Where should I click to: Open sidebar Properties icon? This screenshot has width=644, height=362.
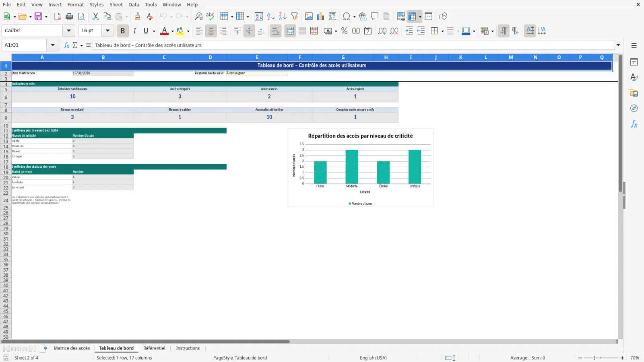pyautogui.click(x=634, y=62)
